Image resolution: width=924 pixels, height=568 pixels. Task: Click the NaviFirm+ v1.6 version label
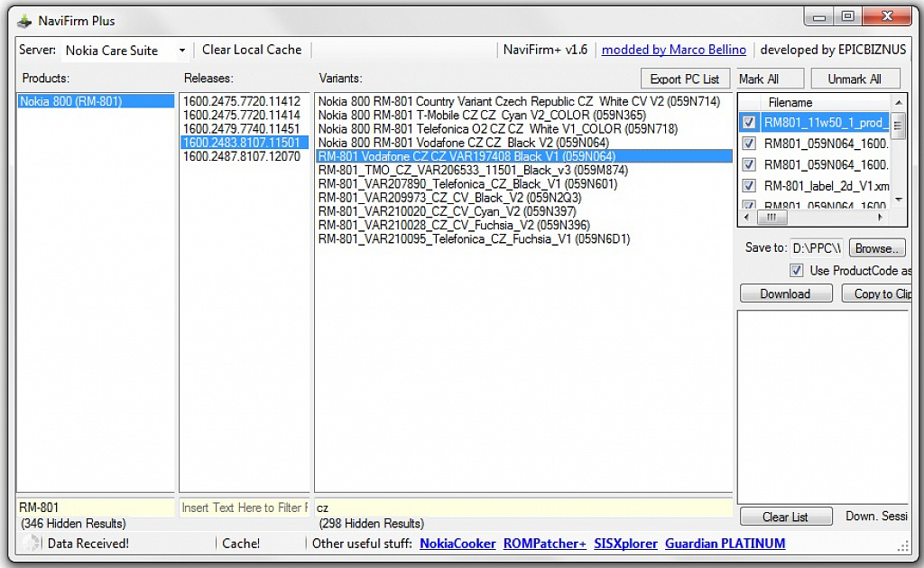click(x=545, y=51)
